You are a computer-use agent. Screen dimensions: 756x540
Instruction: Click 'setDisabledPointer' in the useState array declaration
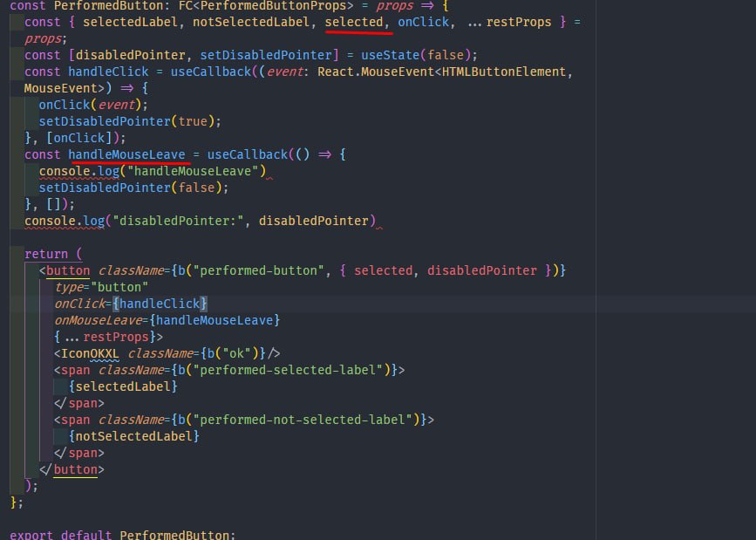tap(266, 55)
